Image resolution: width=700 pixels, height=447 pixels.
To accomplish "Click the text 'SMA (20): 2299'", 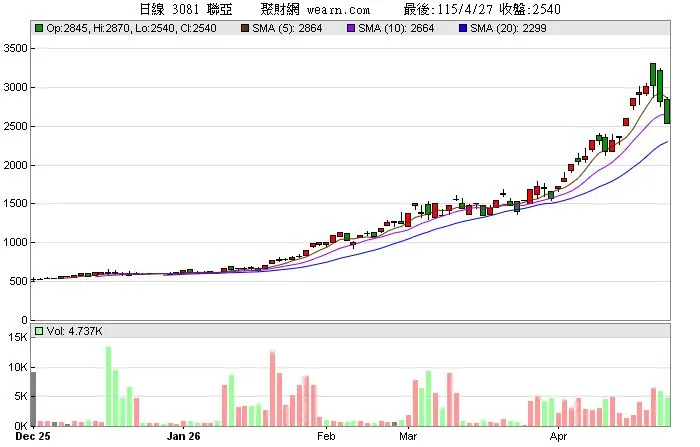I will point(508,28).
